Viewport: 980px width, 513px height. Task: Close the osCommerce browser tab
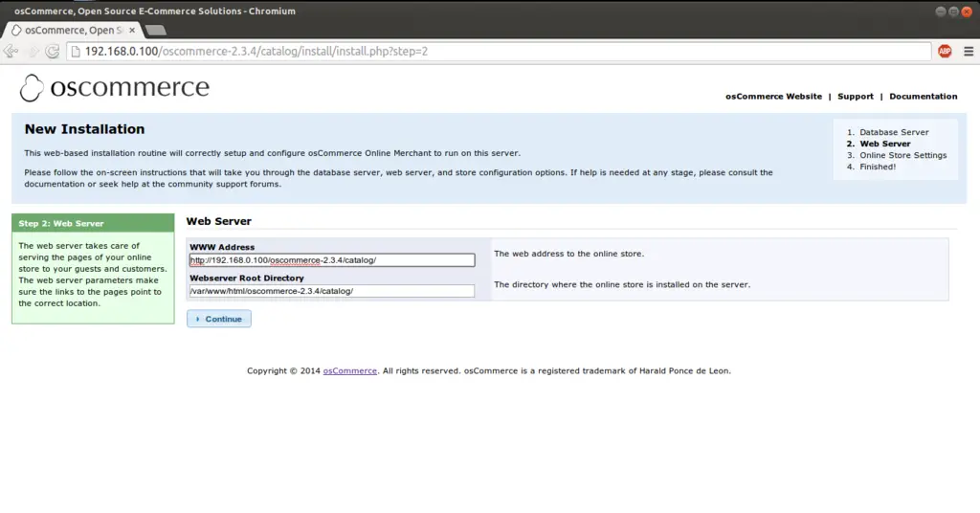[132, 30]
